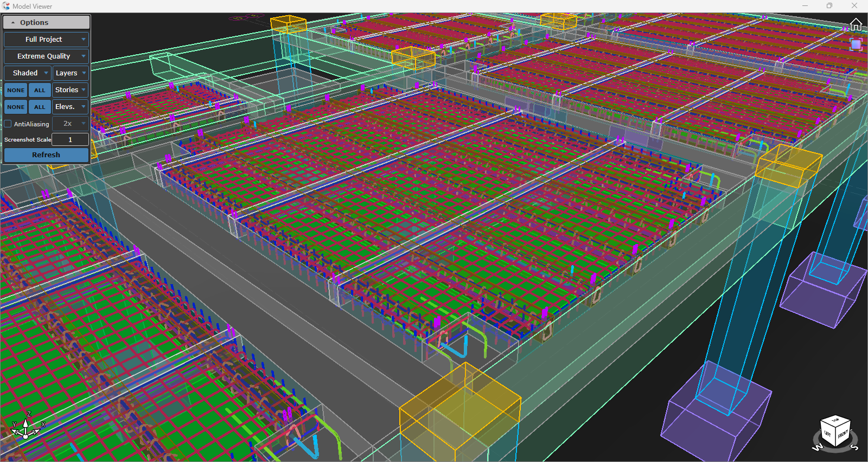Screen dimensions: 868x462
Task: Open the 2x antialiasing level dropdown
Action: click(x=71, y=123)
